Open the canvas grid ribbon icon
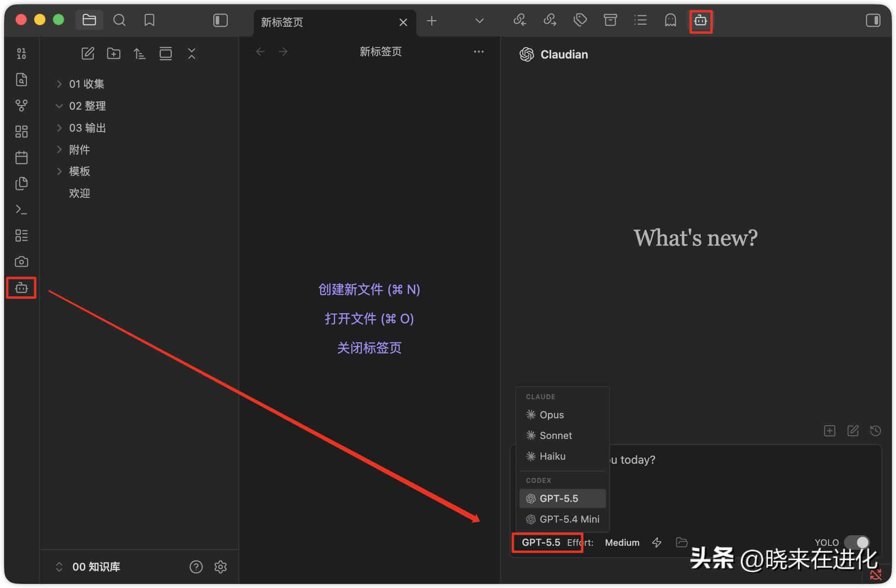Image resolution: width=896 pixels, height=588 pixels. tap(22, 132)
